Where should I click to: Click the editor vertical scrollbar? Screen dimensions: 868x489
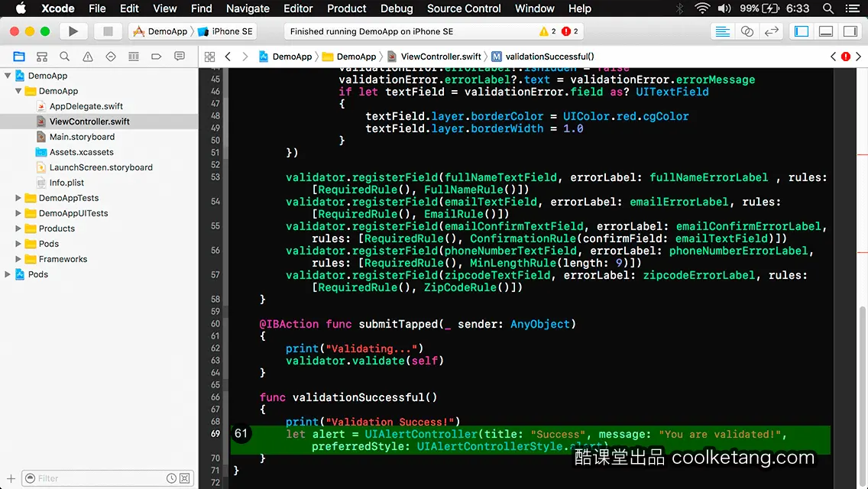(863, 396)
